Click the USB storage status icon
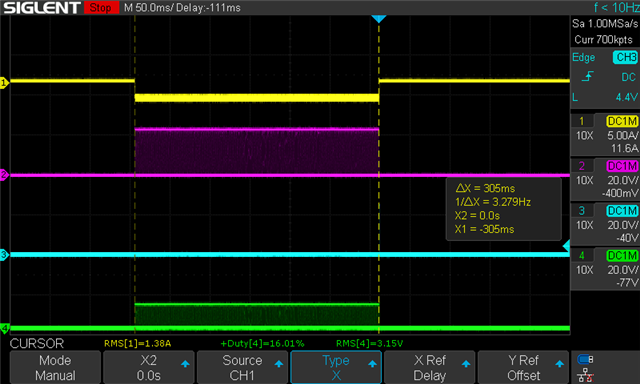 pos(585,360)
